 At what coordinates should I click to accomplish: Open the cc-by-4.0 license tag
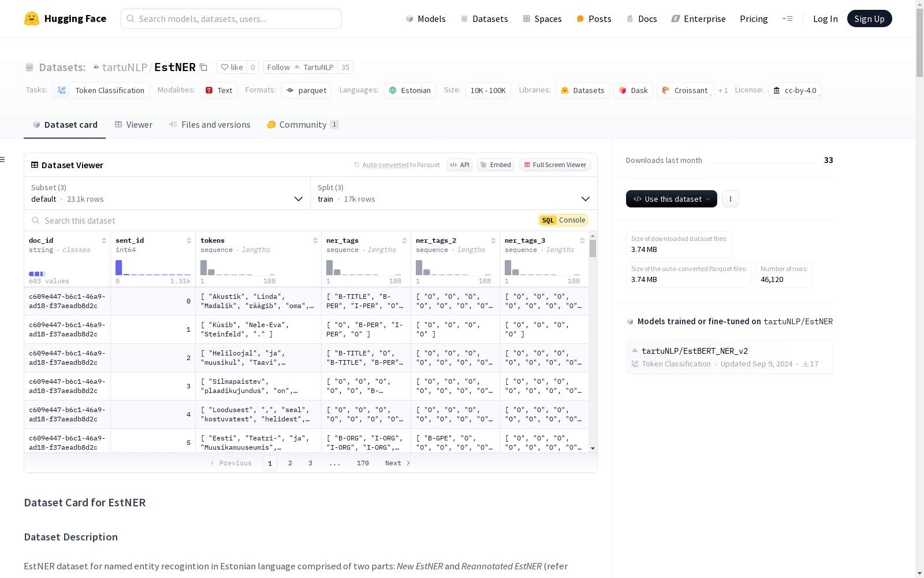pyautogui.click(x=795, y=90)
